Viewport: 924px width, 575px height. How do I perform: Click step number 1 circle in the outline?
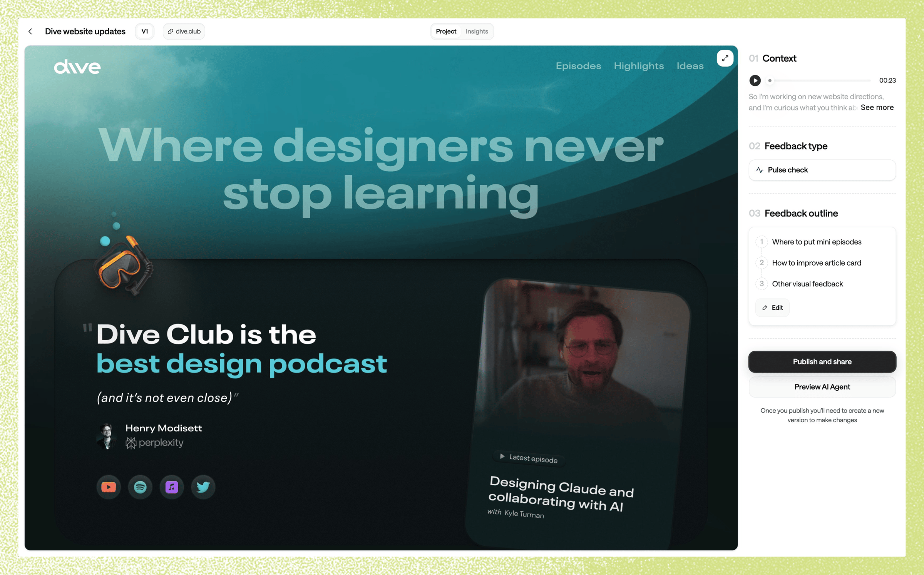761,242
